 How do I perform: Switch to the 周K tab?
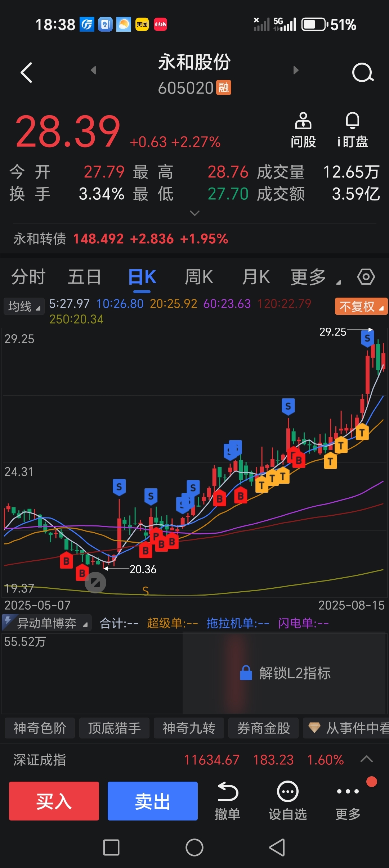pyautogui.click(x=199, y=277)
